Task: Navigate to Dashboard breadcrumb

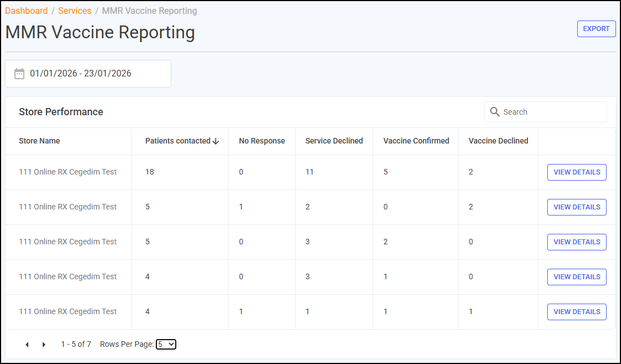Action: [x=26, y=11]
